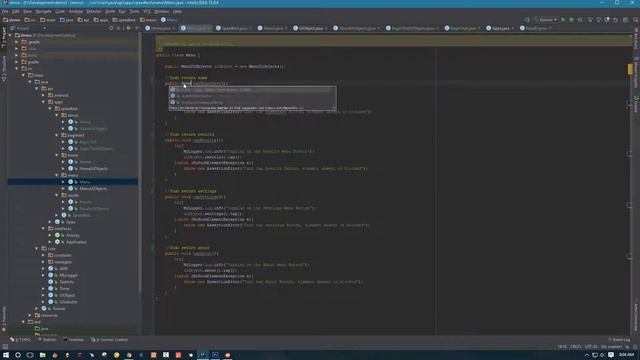Collapse the home package folder
Screen dimensions: 640x360
tap(57, 155)
